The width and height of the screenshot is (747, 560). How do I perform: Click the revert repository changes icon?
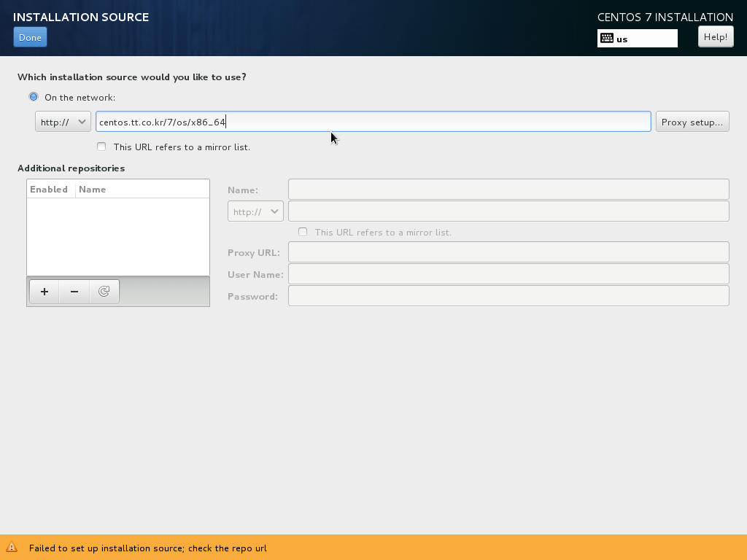[104, 292]
